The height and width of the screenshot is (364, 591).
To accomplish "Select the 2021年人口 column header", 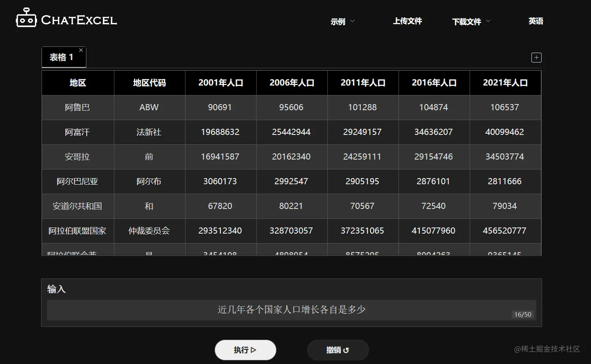I will (x=505, y=83).
